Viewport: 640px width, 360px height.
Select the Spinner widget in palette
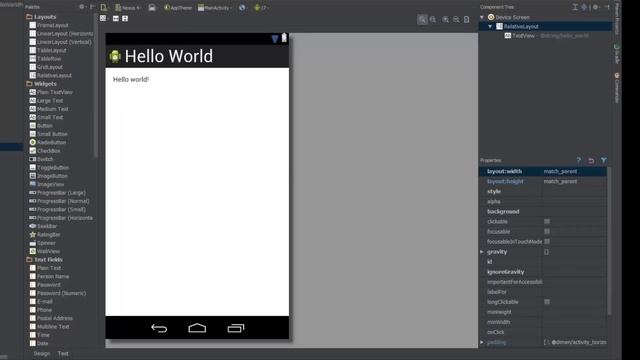[42, 243]
